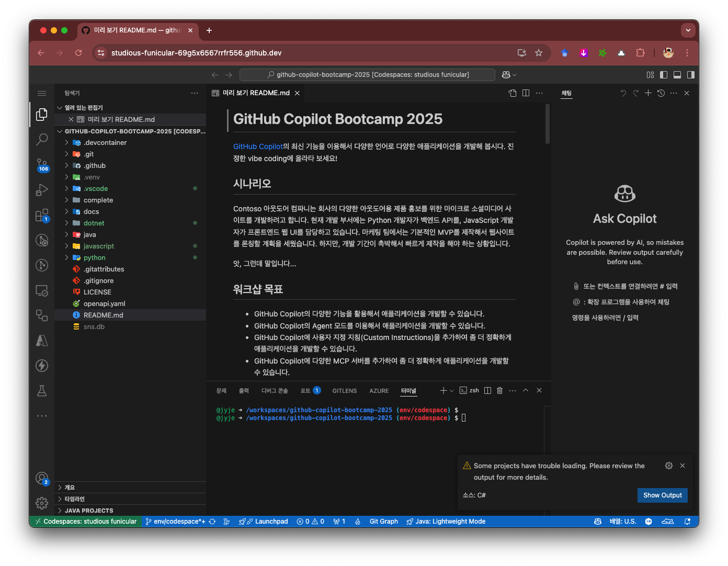Click Codespaces remote indicator in status bar

click(x=86, y=522)
